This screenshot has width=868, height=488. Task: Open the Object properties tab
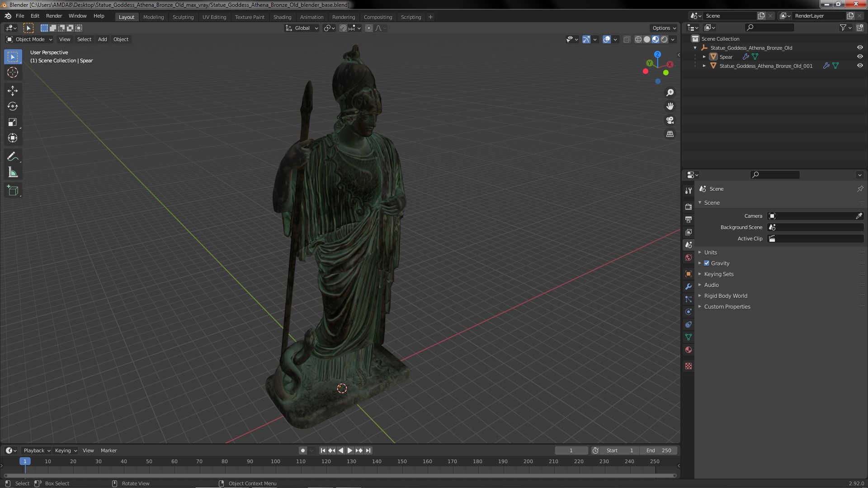tap(689, 274)
